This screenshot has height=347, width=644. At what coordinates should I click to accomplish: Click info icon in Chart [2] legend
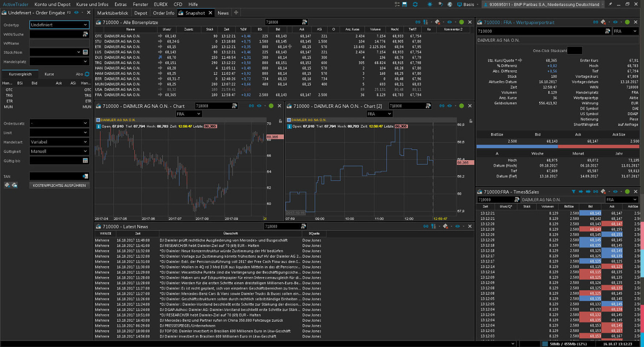click(x=289, y=126)
